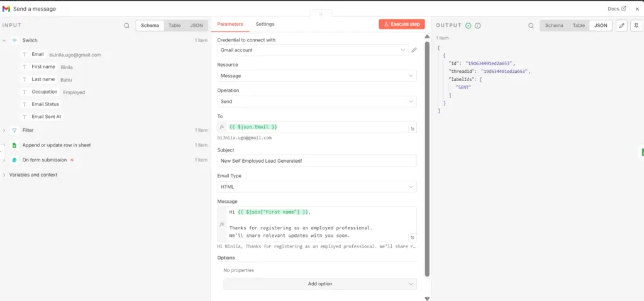
Task: Click the parameters panel vertical scrollbar
Action: pos(427,158)
